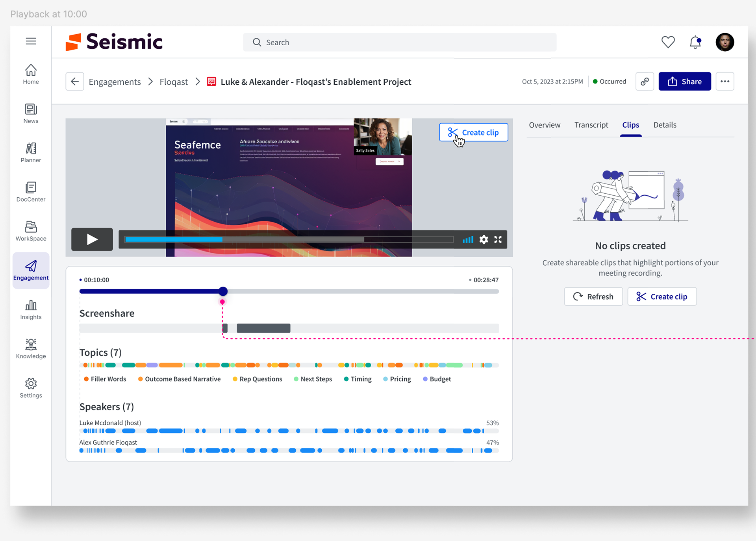Viewport: 756px width, 541px height.
Task: Toggle Budget topic legend
Action: (437, 379)
